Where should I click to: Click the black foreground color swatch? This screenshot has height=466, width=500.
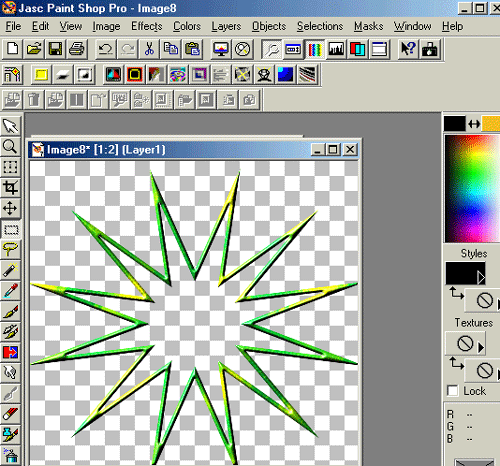click(454, 124)
